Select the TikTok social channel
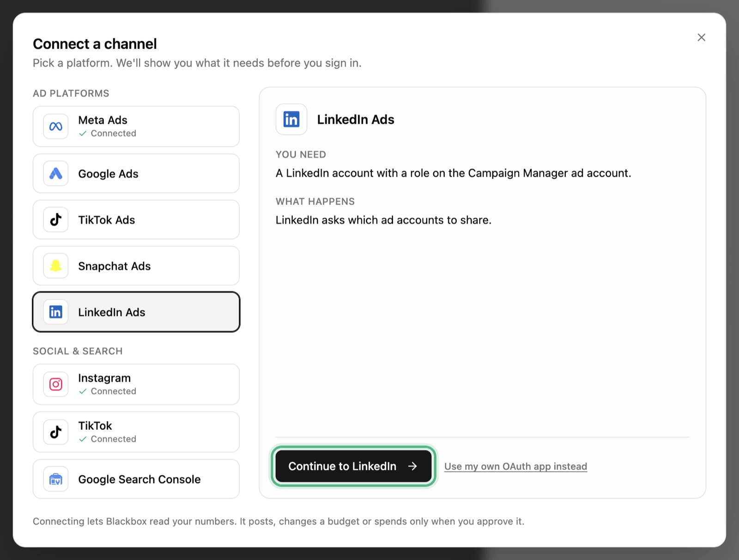Image resolution: width=739 pixels, height=560 pixels. point(136,432)
